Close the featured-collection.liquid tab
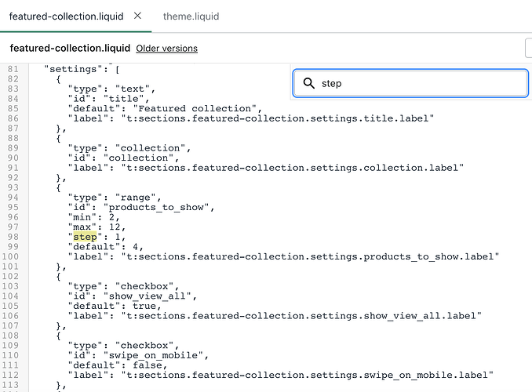 click(138, 16)
